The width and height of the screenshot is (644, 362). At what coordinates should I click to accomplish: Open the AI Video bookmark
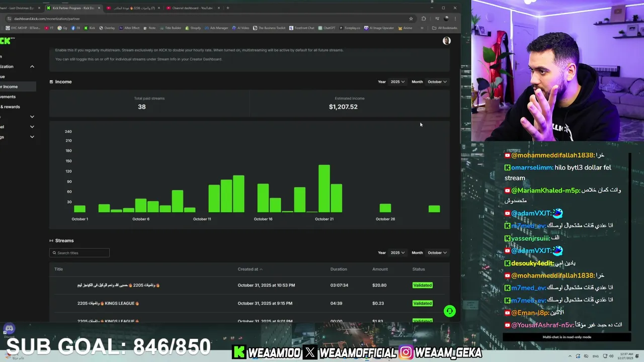[240, 28]
